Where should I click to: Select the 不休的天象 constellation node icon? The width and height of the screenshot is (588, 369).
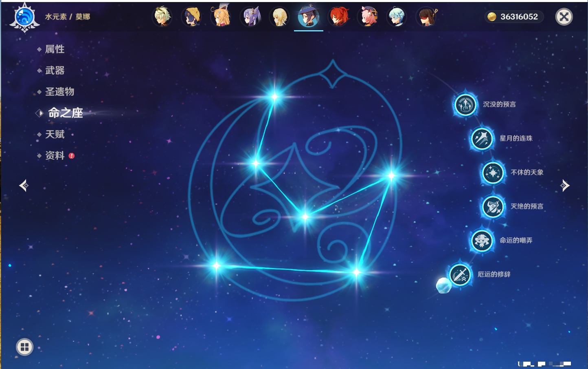[493, 172]
